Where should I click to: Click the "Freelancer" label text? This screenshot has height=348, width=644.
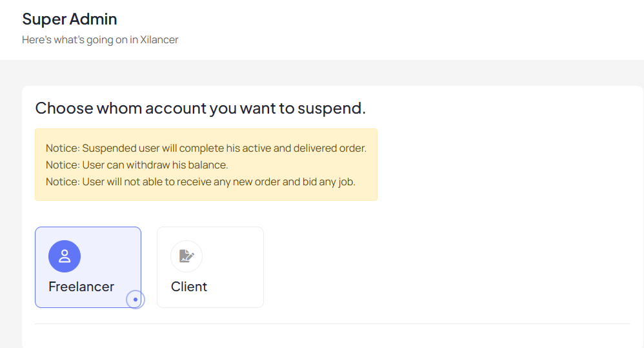[x=81, y=287]
